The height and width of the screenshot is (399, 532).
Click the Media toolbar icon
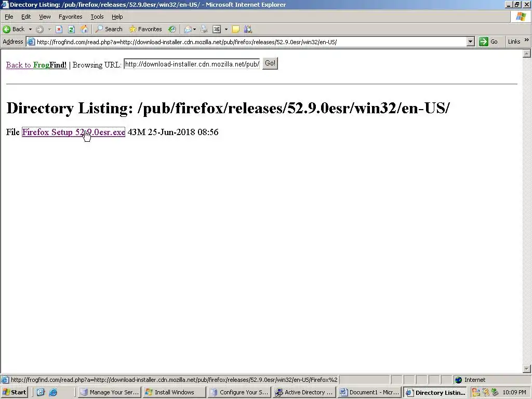172,29
